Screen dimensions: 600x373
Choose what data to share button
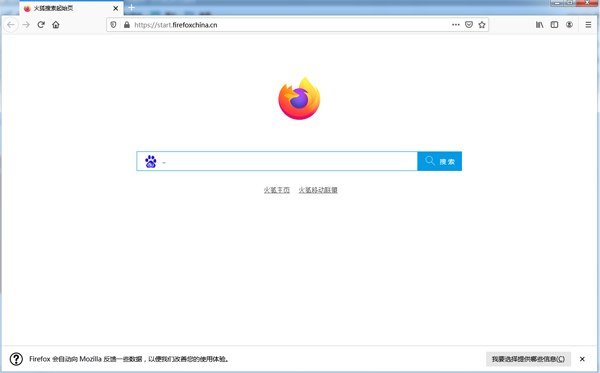[x=528, y=359]
